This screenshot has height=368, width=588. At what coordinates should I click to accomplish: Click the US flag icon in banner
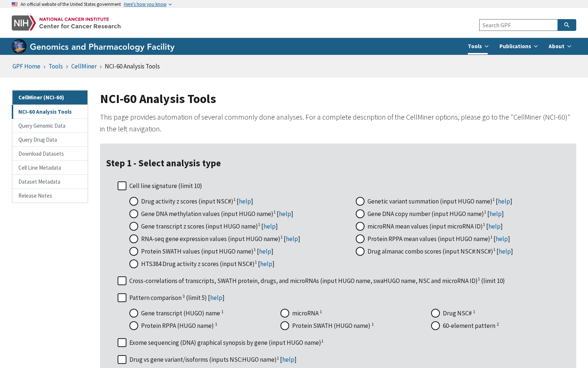[15, 4]
